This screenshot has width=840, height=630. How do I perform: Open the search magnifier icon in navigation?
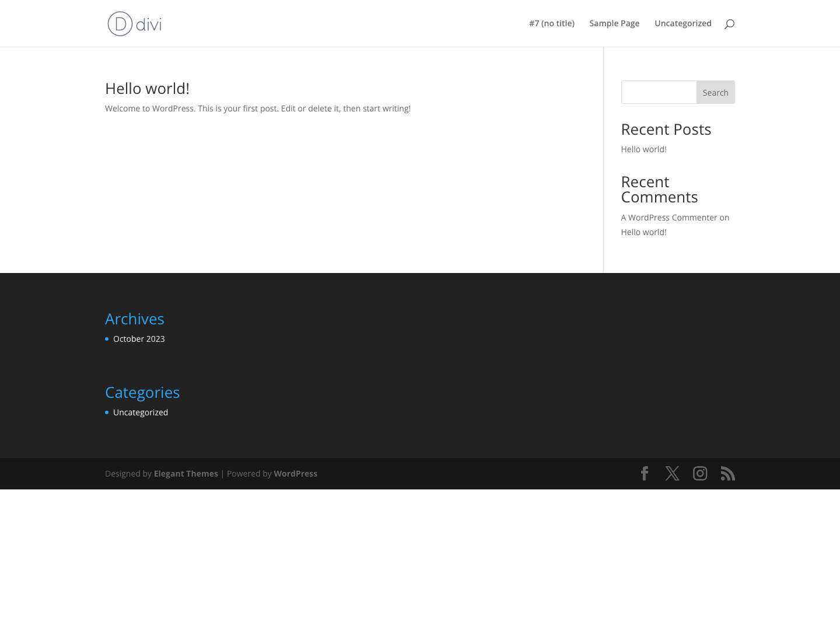coord(729,23)
